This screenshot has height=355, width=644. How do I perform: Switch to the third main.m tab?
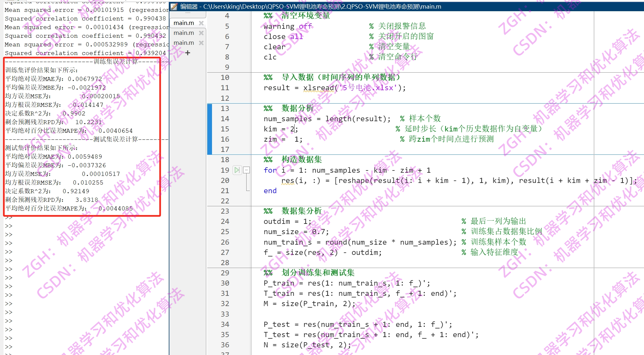point(184,43)
